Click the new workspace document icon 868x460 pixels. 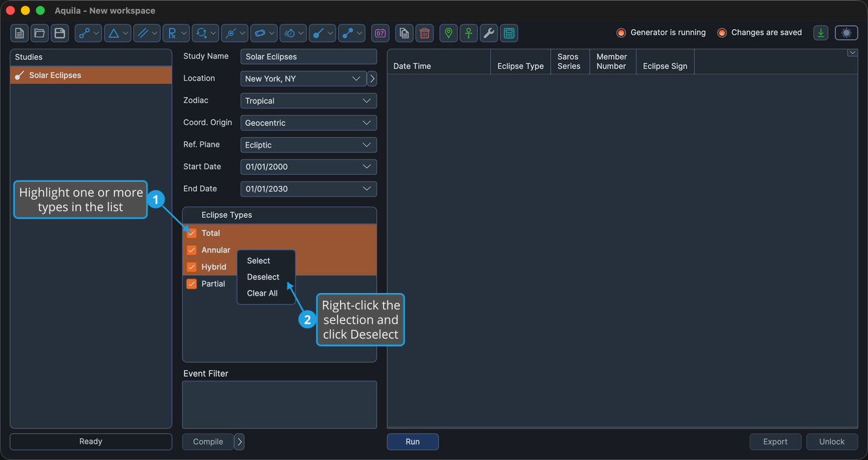(20, 33)
